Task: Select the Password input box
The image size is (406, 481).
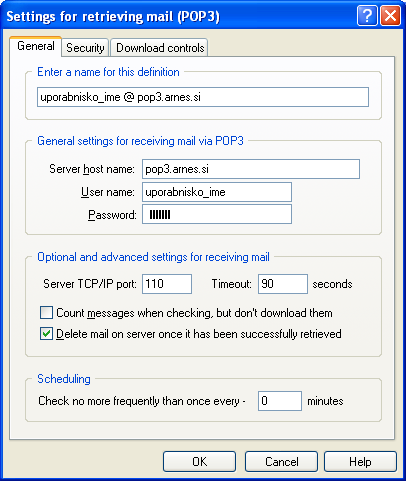Action: click(x=217, y=214)
